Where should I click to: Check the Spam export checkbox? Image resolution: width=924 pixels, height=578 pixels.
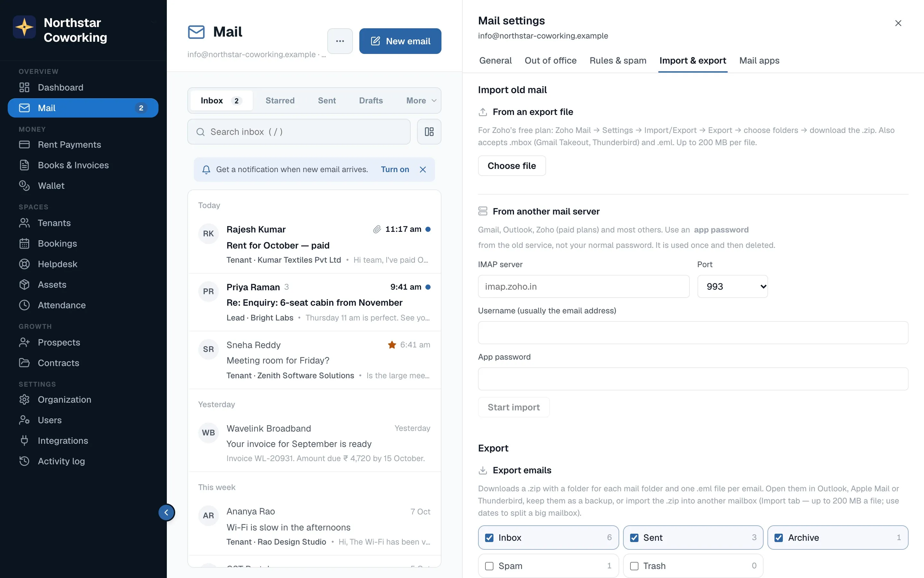click(489, 566)
